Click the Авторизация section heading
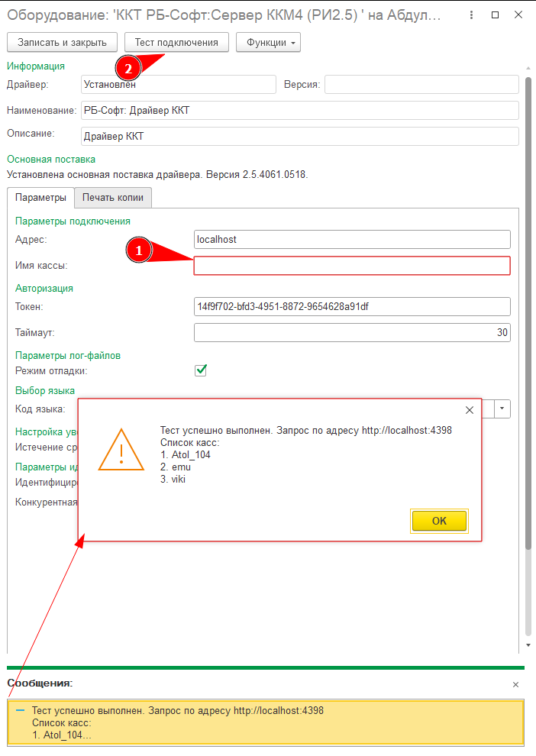This screenshot has width=536, height=756. tap(44, 289)
